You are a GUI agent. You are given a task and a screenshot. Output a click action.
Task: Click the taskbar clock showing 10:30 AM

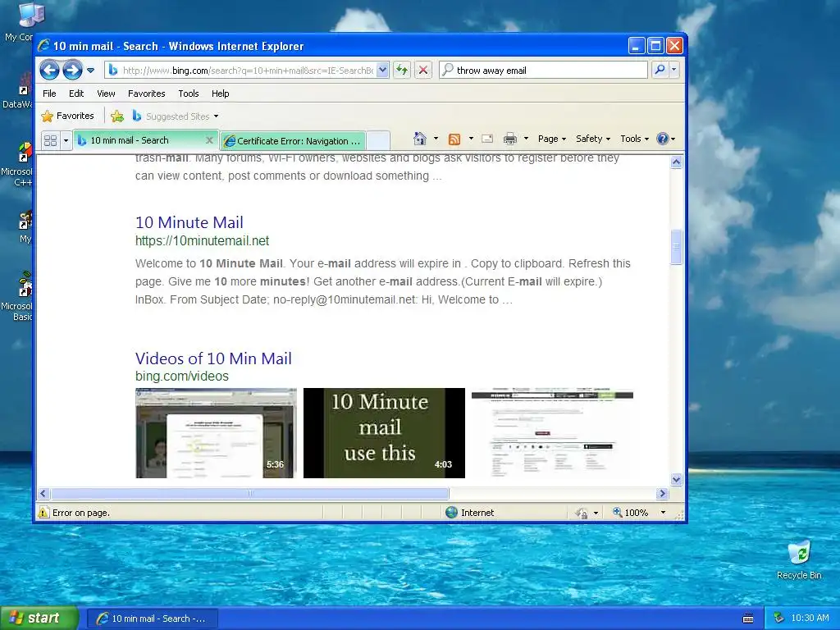(x=810, y=619)
